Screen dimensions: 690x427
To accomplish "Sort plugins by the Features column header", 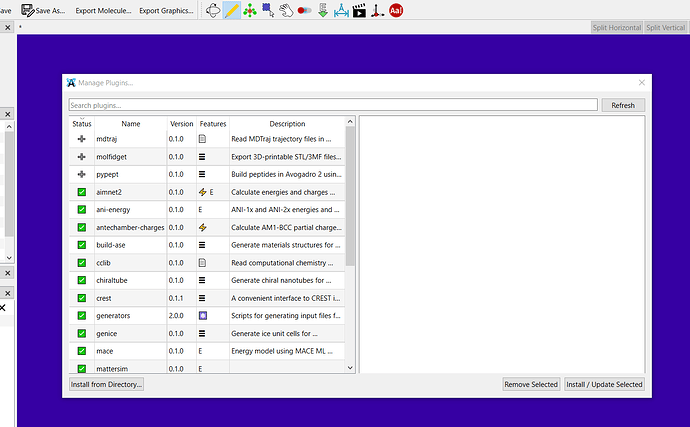I will coord(213,124).
